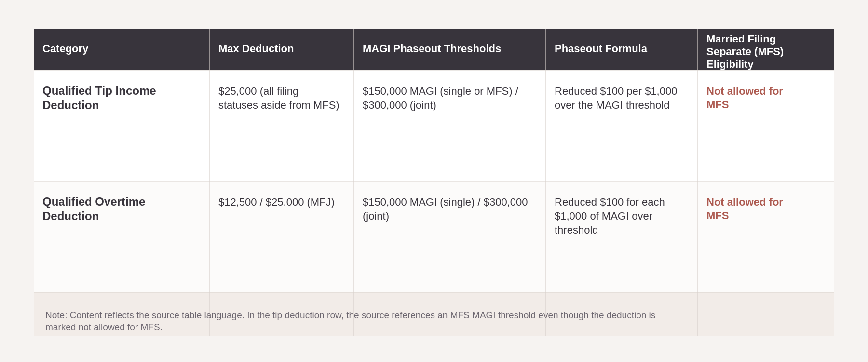This screenshot has height=362, width=868.
Task: Select the "Reduced $100 per $1,000" line
Action: (x=615, y=91)
